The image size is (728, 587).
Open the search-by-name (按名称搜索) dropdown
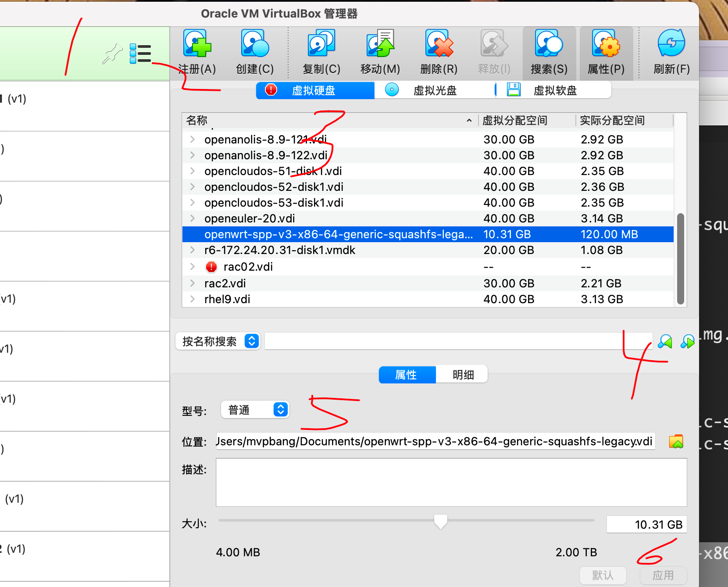coord(218,341)
